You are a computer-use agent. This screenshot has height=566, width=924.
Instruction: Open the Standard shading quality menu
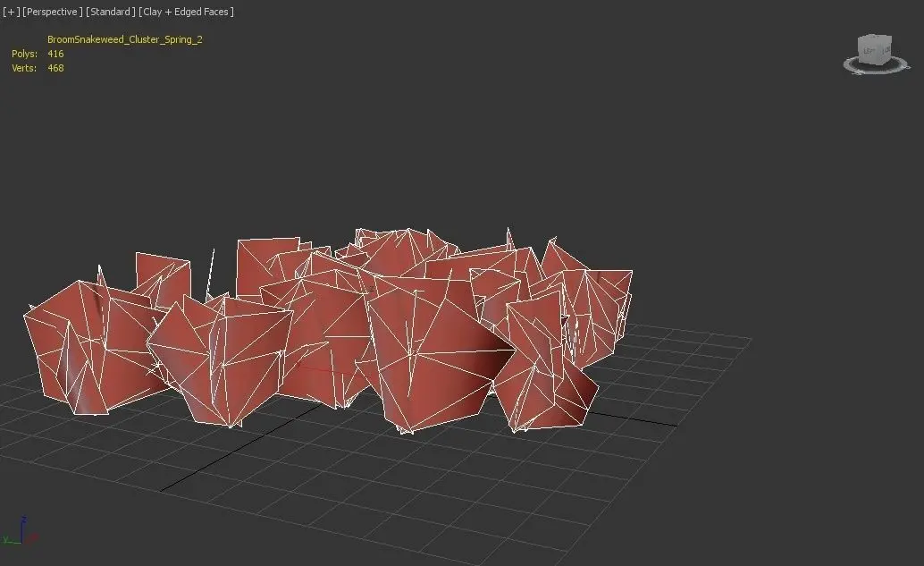click(111, 12)
